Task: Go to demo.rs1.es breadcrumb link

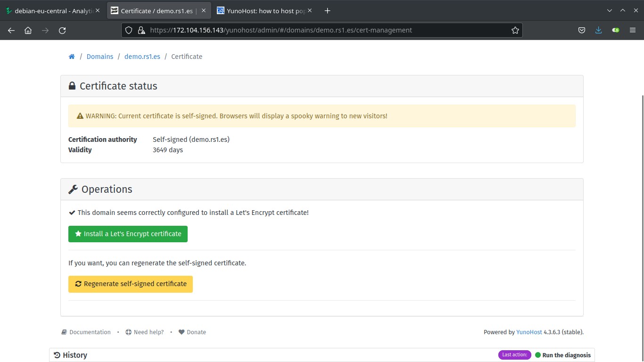Action: coord(142,57)
